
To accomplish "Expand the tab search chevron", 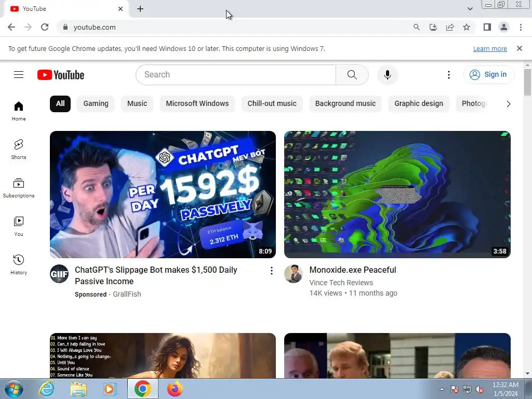I will pos(470,9).
